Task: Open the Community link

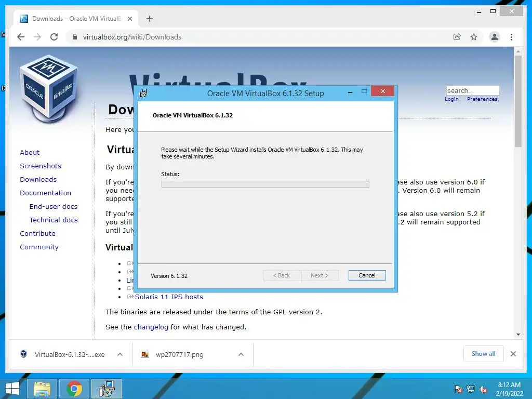Action: [39, 247]
